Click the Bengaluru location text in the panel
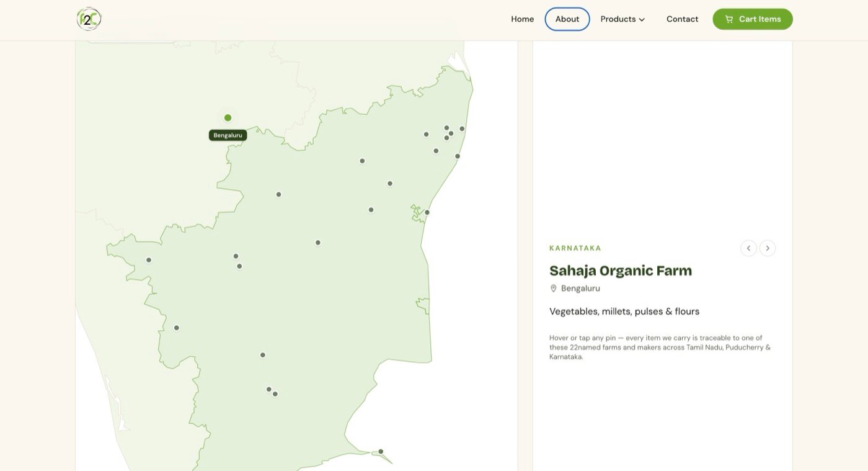This screenshot has height=471, width=868. click(x=580, y=289)
